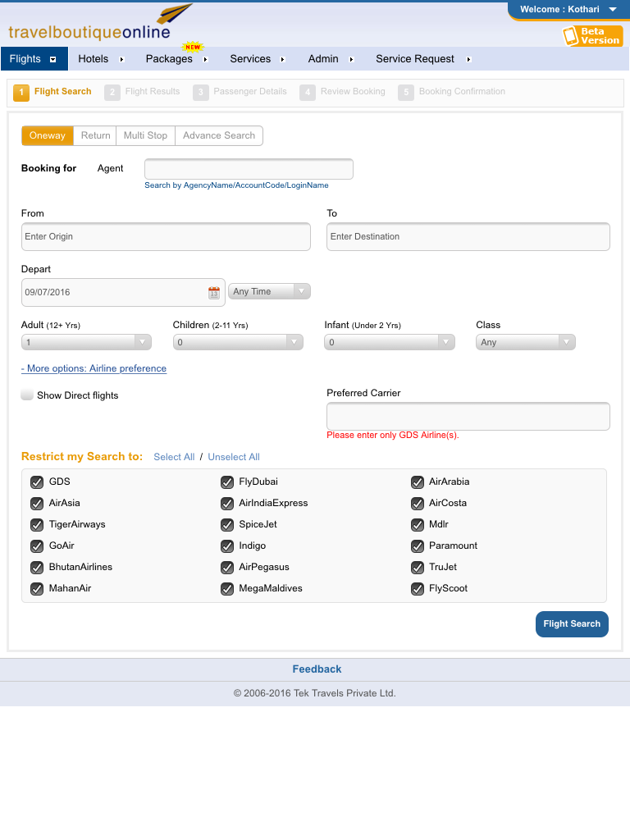Click the step 1 Flight Search indicator

(x=52, y=92)
